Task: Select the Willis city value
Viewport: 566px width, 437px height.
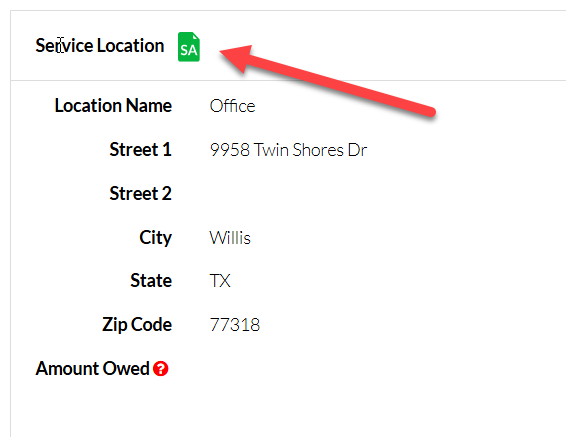Action: 230,238
